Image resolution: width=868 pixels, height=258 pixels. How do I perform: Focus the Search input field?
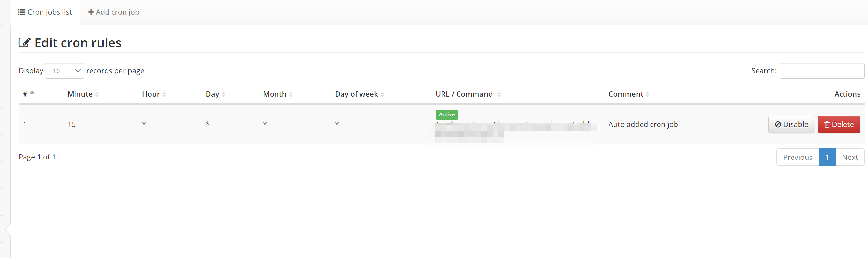822,71
